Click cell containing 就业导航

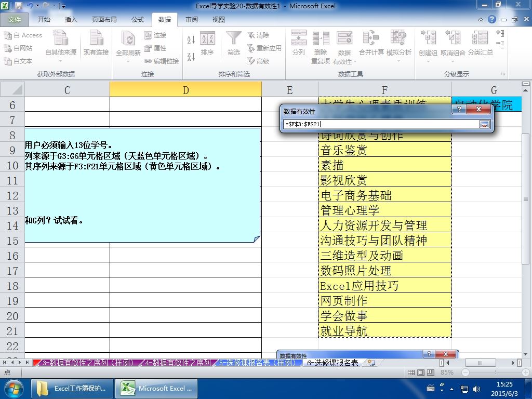(385, 331)
